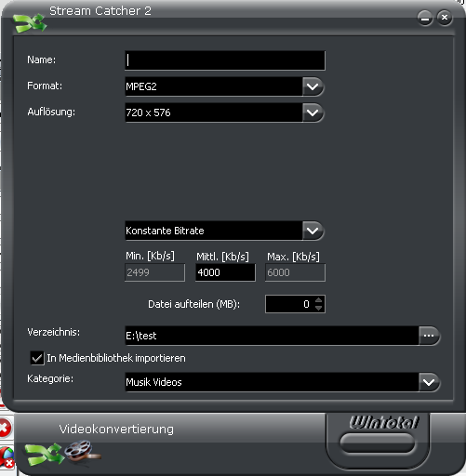Open the Konstante Bitrate dropdown arrow

(x=313, y=231)
